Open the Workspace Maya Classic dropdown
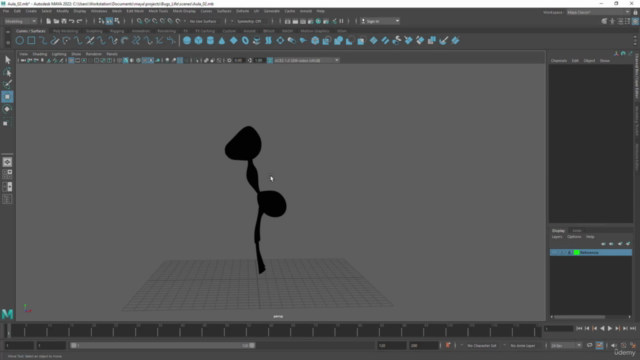640x360 pixels. [598, 12]
